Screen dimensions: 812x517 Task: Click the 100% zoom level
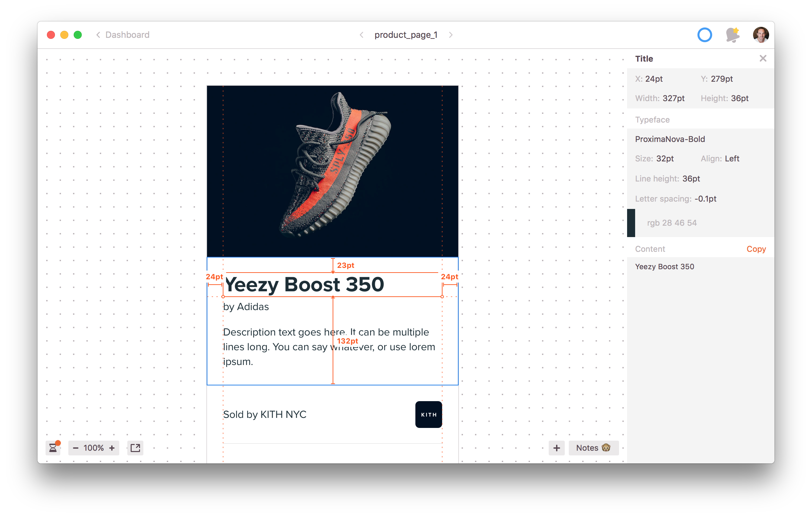coord(93,448)
